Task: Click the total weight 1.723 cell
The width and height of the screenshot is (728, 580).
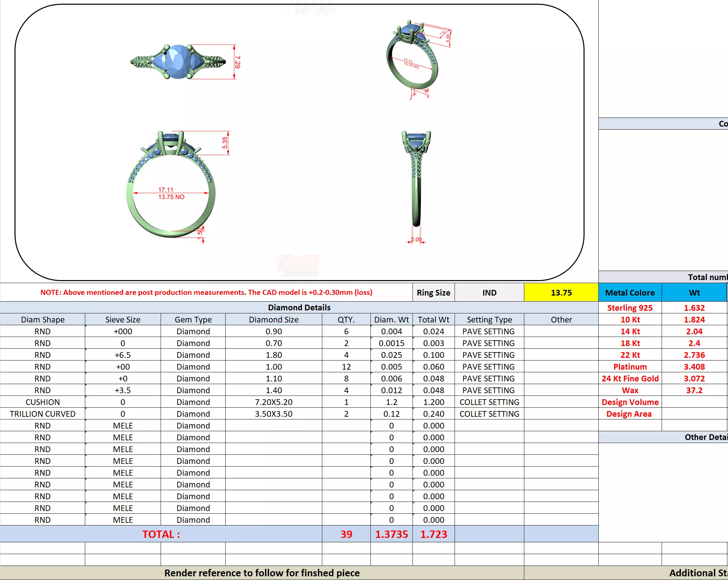Action: coord(433,534)
